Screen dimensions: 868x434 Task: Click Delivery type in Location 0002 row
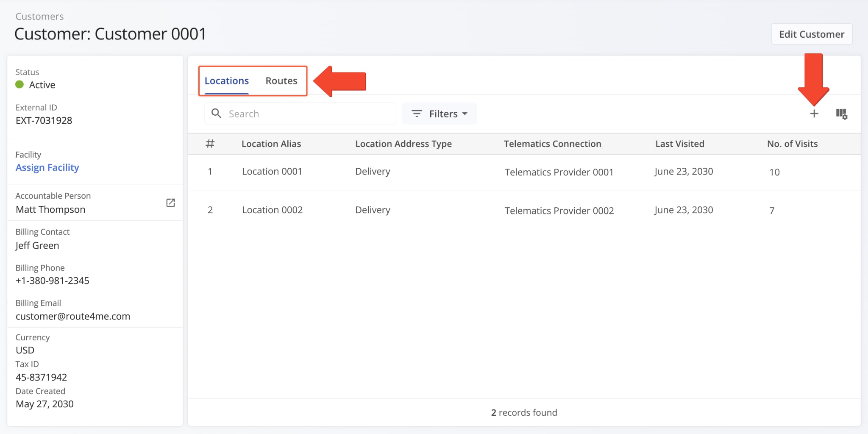pos(373,210)
